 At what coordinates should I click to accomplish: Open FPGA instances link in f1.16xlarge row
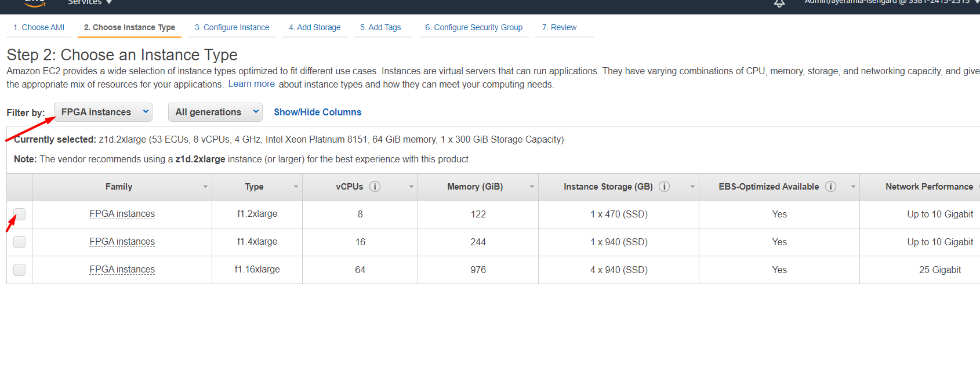[122, 270]
